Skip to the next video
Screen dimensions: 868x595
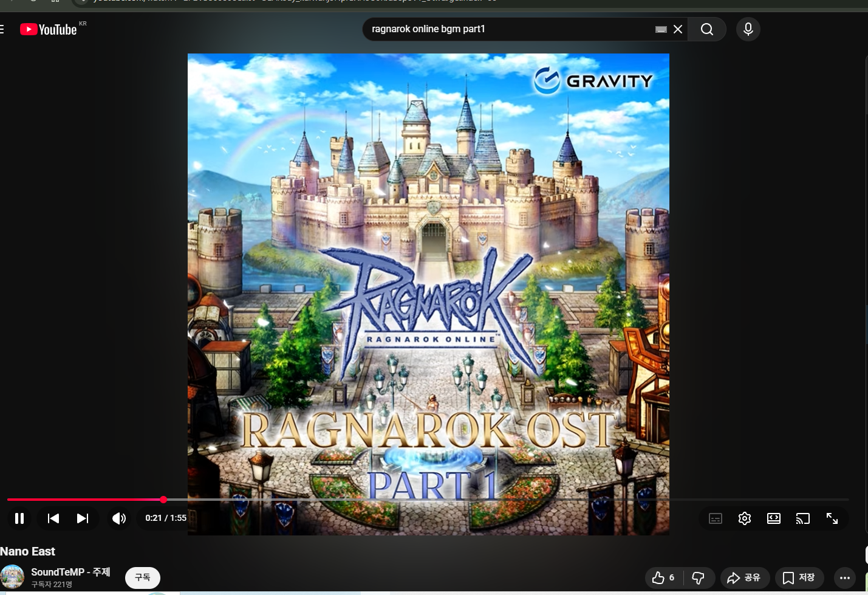tap(83, 518)
